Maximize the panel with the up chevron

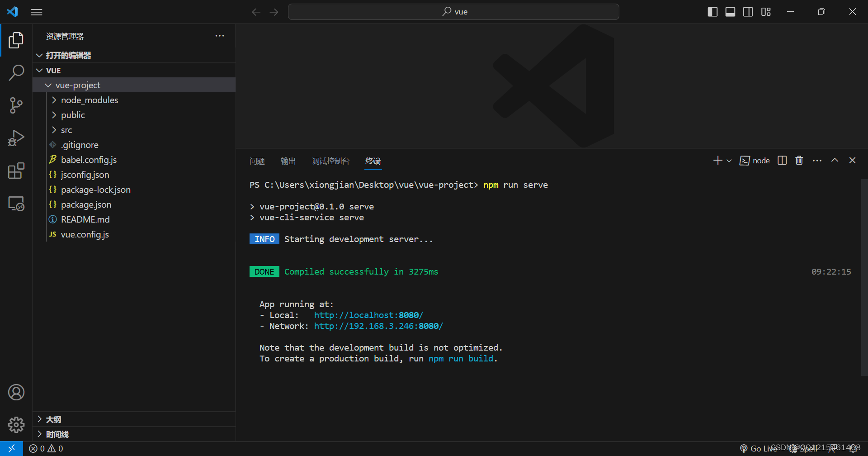(835, 161)
